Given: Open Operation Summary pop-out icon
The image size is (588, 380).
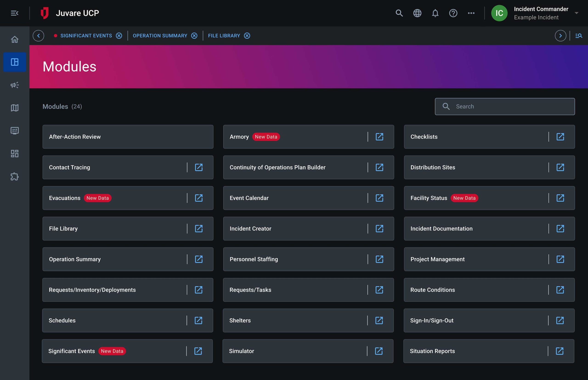Looking at the screenshot, I should click(x=199, y=259).
